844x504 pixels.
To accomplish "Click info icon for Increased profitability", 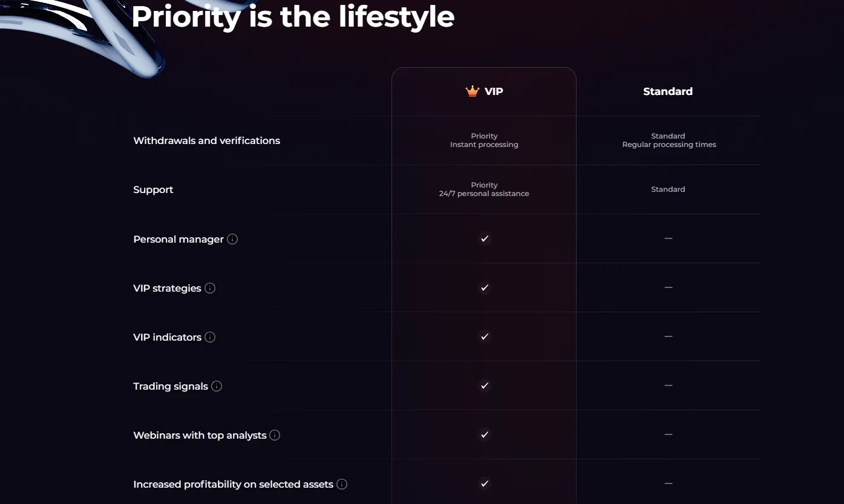I will coord(342,484).
